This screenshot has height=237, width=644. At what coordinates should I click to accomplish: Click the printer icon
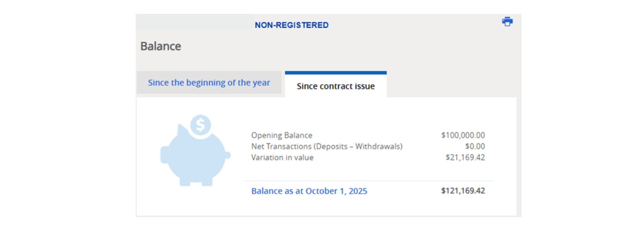(507, 22)
